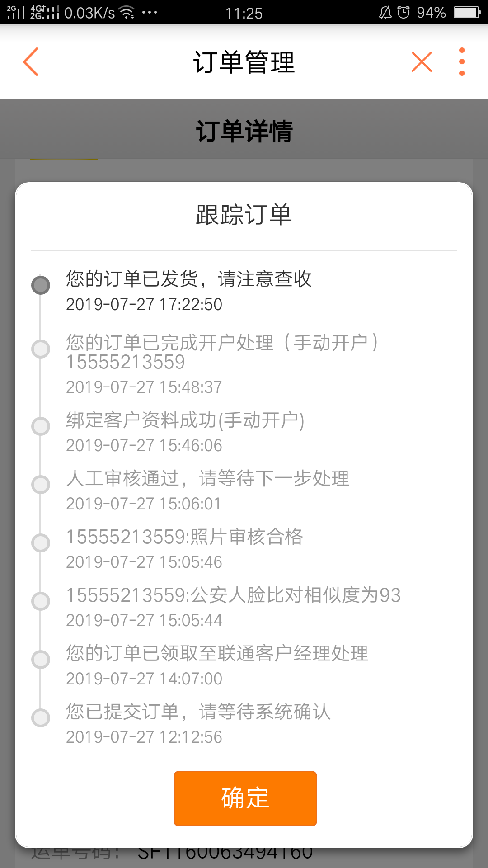Close the page with the orange X icon
Screen dimensions: 488x868
point(422,61)
